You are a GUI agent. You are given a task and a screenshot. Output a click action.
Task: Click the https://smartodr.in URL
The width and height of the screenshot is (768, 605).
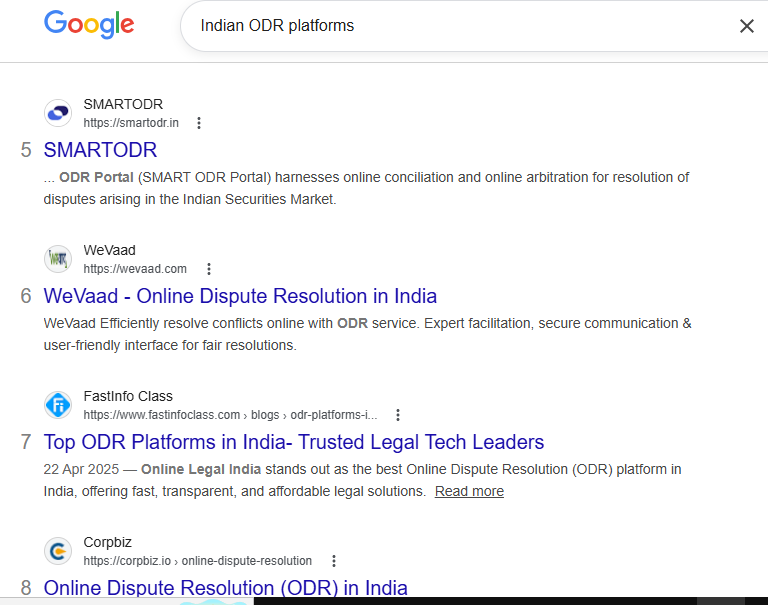[x=131, y=123]
